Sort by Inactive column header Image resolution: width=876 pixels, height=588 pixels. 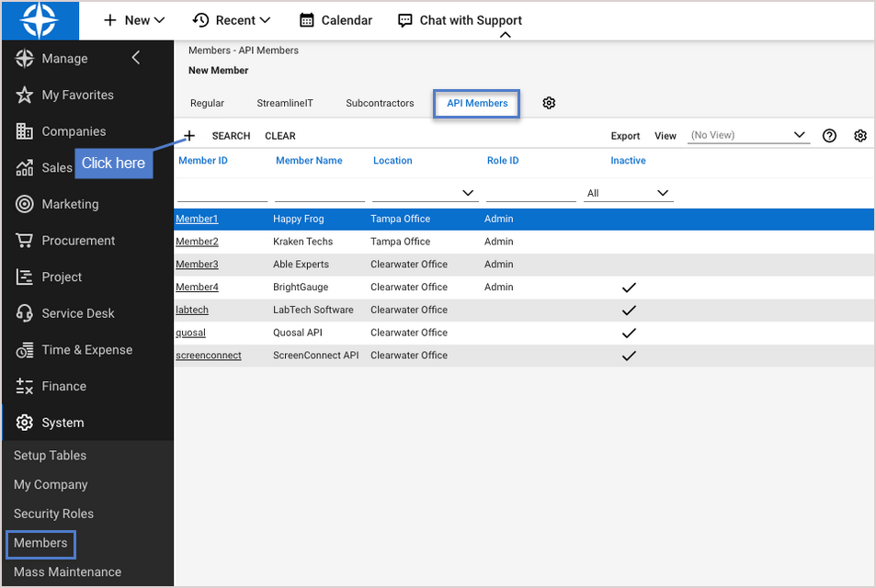point(628,160)
